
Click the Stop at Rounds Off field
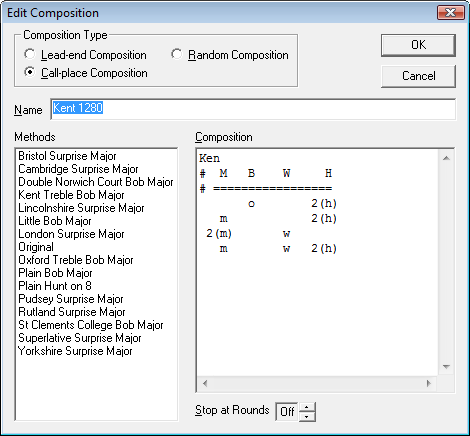[287, 412]
